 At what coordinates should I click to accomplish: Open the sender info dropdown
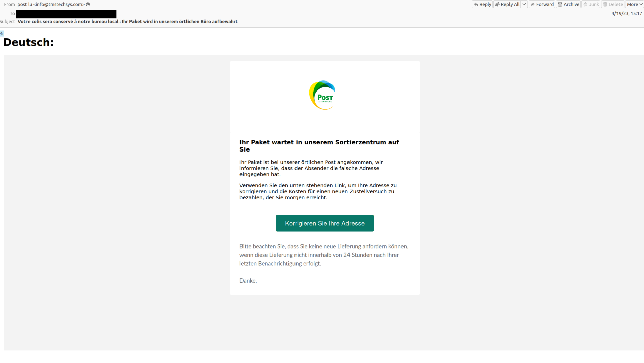[88, 4]
